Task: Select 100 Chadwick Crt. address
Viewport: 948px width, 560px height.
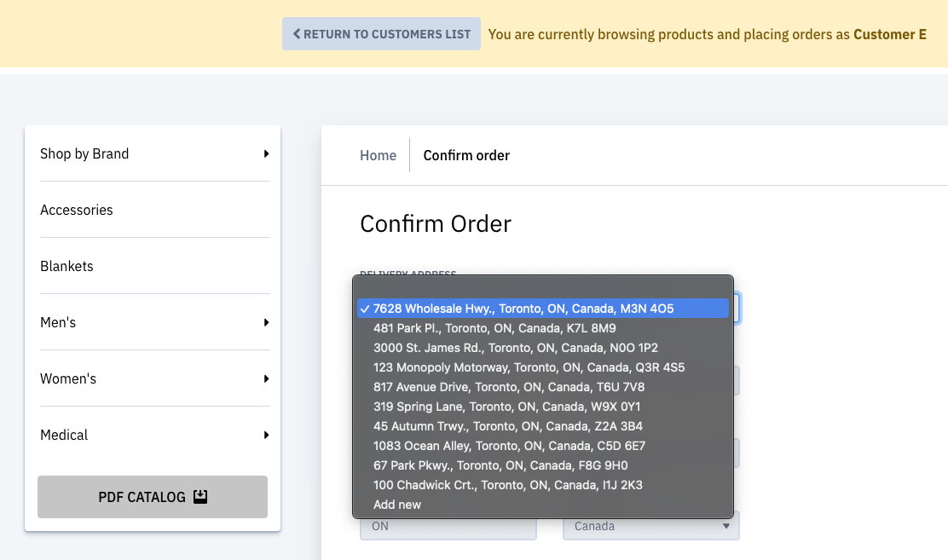Action: [x=507, y=485]
